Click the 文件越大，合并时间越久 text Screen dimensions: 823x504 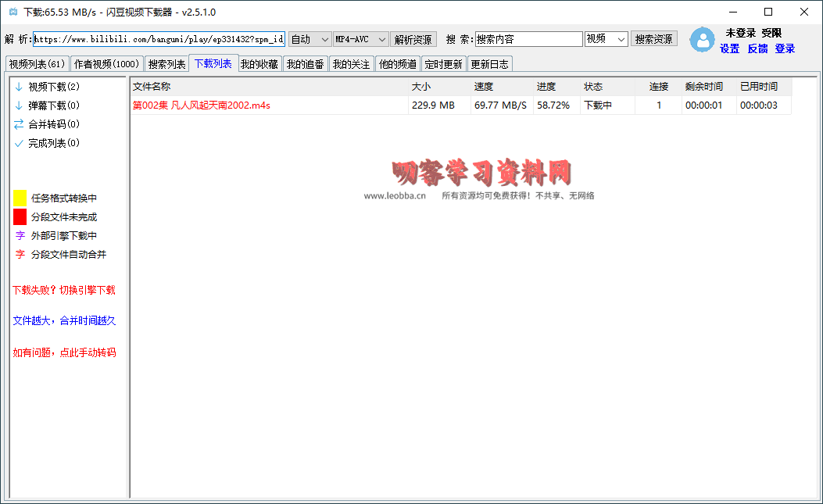click(64, 321)
